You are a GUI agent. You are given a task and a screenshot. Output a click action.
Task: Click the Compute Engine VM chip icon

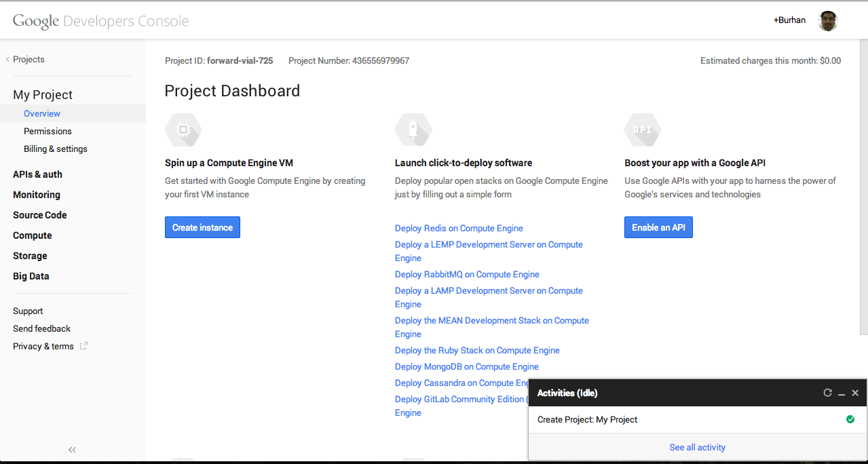pyautogui.click(x=183, y=130)
